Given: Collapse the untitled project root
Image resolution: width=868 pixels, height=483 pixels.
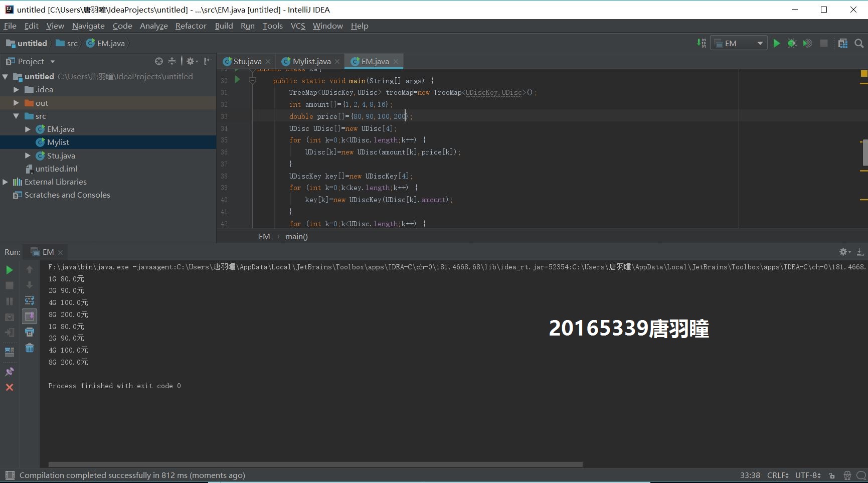Looking at the screenshot, I should [x=5, y=77].
